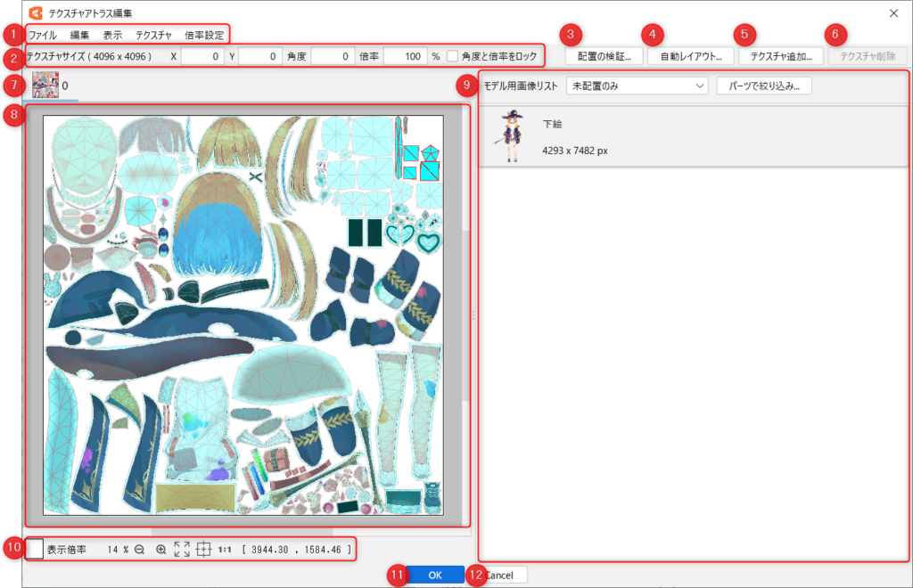The width and height of the screenshot is (913, 588).
Task: Click the 配置の検証... button
Action: tap(604, 56)
